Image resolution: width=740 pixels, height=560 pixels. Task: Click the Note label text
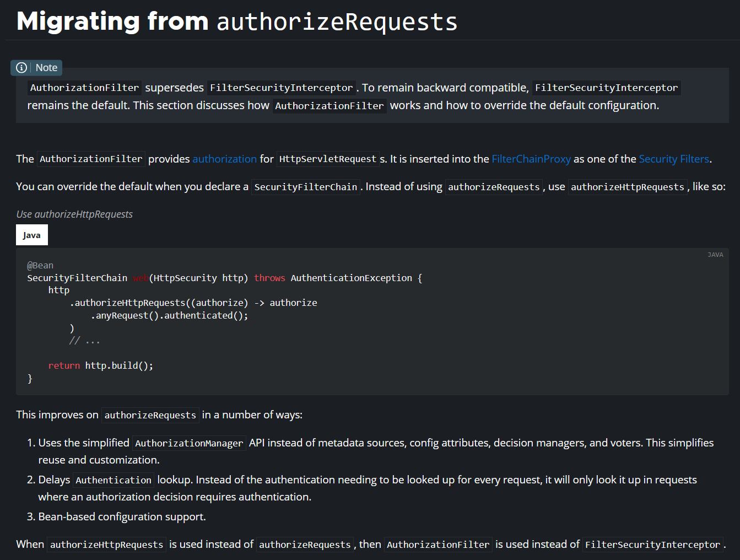[46, 68]
